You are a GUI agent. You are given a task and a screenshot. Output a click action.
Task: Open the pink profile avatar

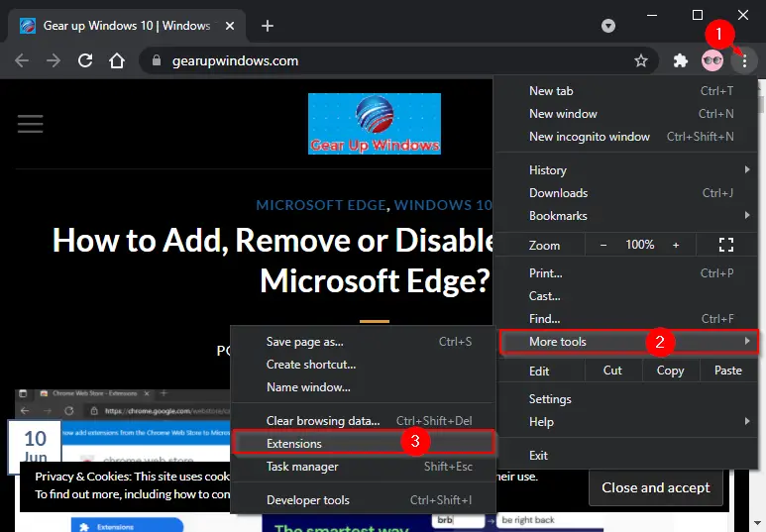point(712,60)
